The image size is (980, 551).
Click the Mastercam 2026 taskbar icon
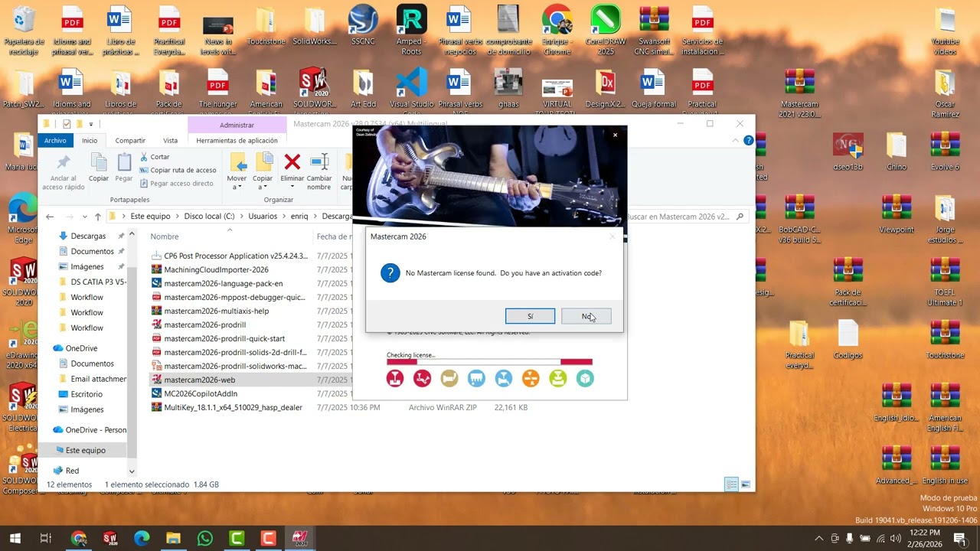tap(299, 538)
